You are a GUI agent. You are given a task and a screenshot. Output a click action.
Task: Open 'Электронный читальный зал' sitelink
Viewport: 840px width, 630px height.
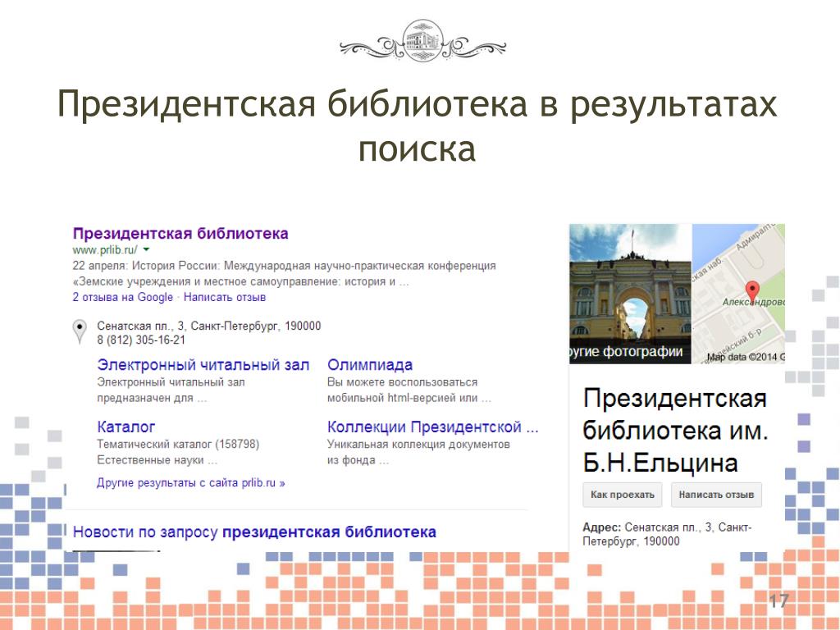point(203,365)
